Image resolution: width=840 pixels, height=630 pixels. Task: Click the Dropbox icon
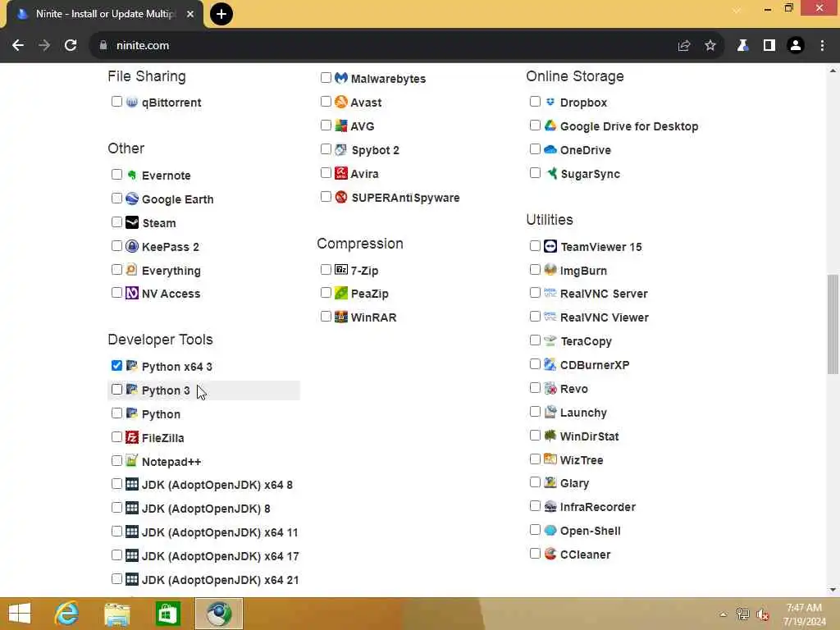[x=550, y=102]
